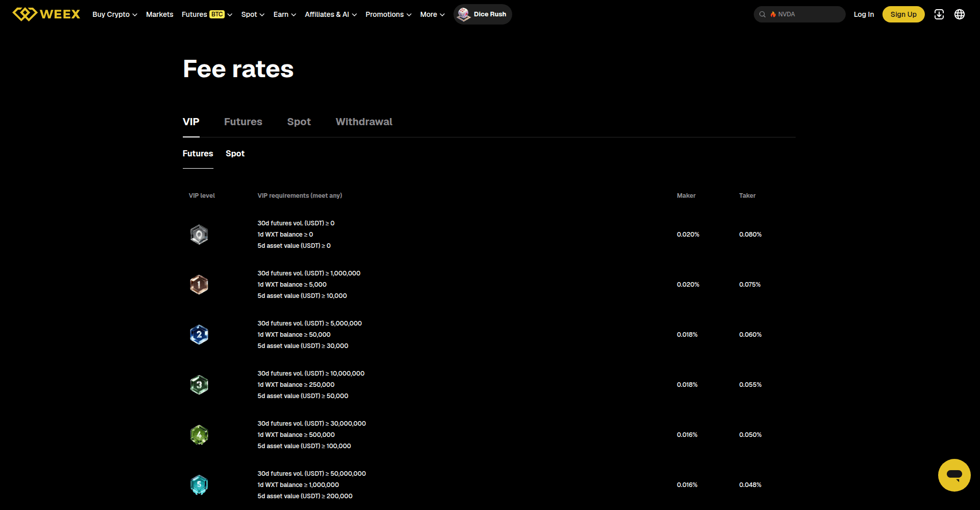
Task: Open the live chat support bubble
Action: (x=954, y=475)
